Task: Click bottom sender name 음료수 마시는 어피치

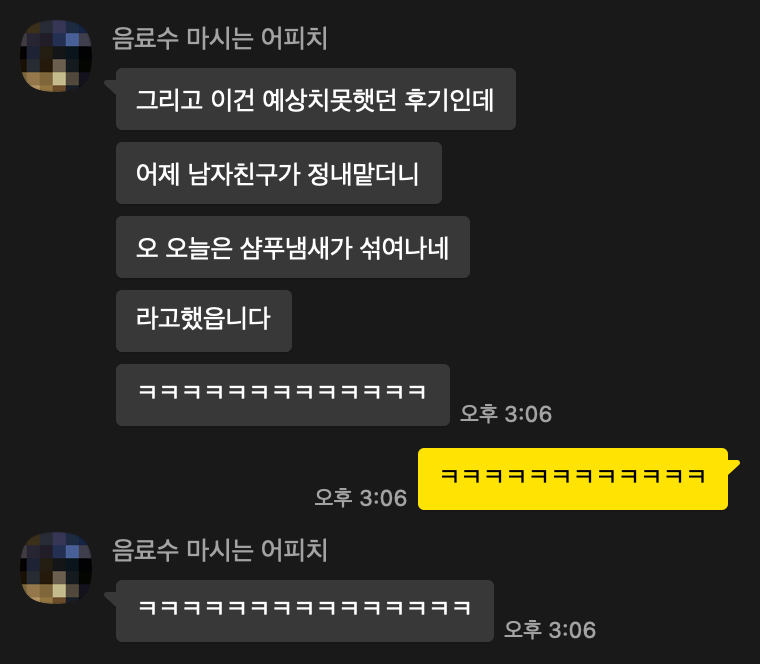Action: (x=220, y=550)
